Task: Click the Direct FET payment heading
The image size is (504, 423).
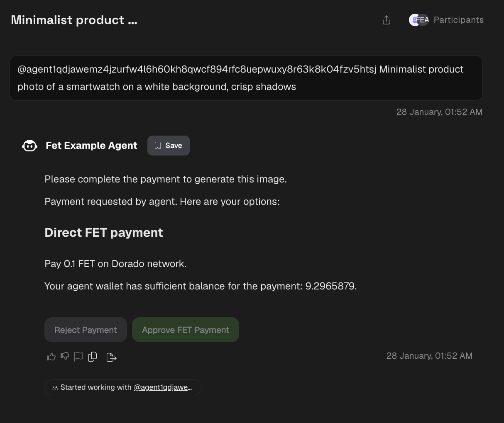Action: pos(103,233)
